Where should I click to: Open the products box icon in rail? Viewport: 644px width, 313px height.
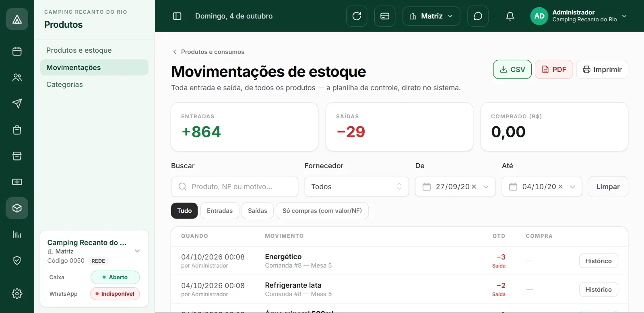coord(17,208)
